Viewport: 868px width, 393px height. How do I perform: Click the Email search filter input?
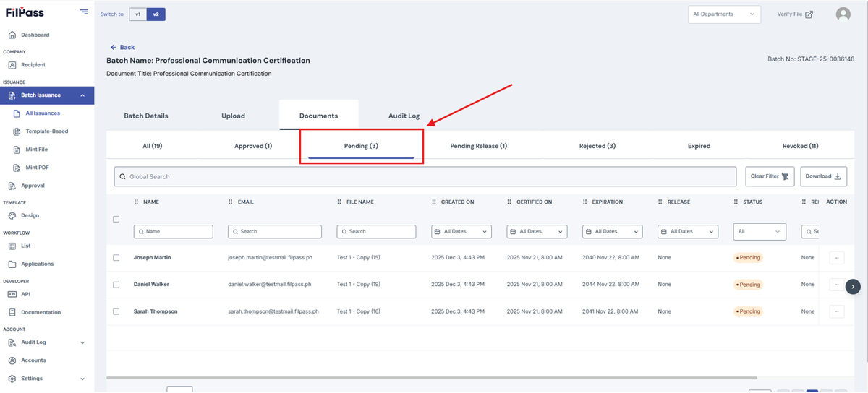click(x=275, y=232)
